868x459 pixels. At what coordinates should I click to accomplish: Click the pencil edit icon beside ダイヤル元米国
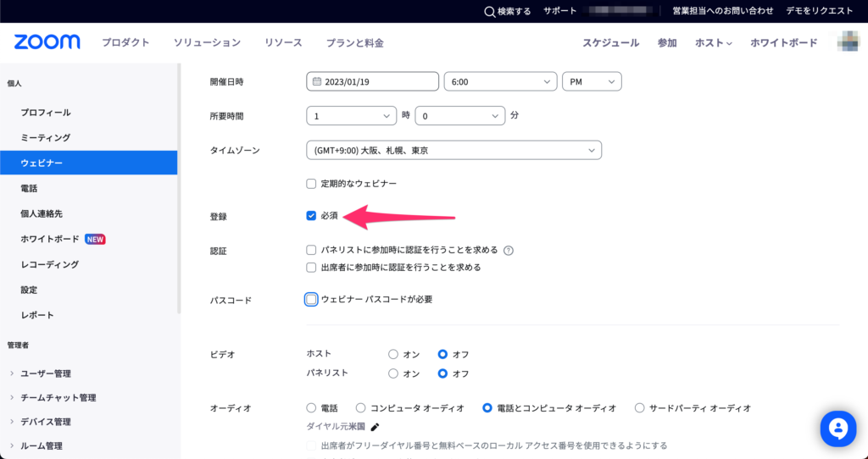point(375,427)
